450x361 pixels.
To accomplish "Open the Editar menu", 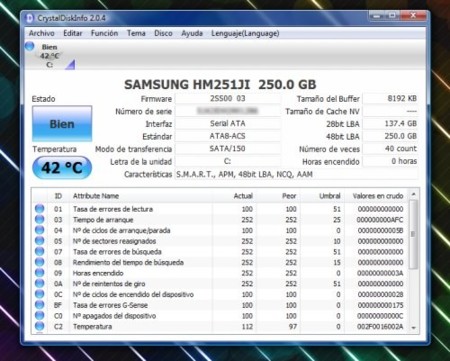I will pyautogui.click(x=73, y=33).
